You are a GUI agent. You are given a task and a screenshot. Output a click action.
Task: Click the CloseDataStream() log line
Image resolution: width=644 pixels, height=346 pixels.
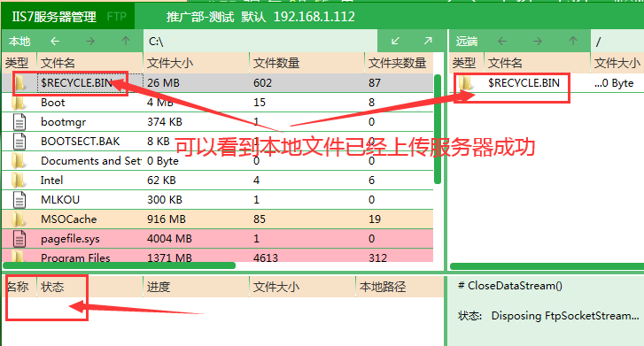[x=510, y=286]
